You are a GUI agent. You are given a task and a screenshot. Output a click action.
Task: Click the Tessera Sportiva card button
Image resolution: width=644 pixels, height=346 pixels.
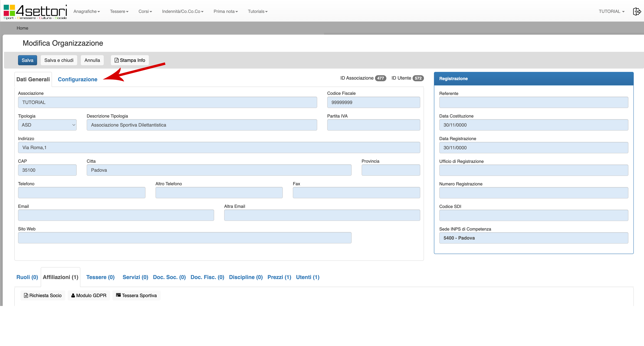click(136, 296)
